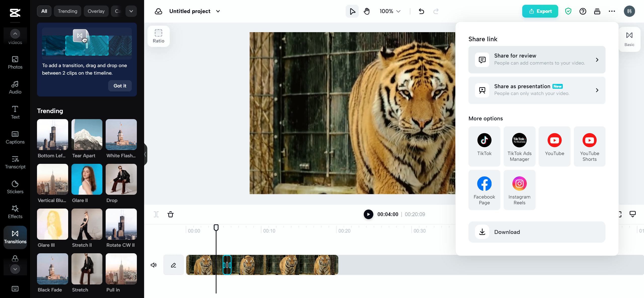644x298 pixels.
Task: Open the Effects panel
Action: (15, 212)
